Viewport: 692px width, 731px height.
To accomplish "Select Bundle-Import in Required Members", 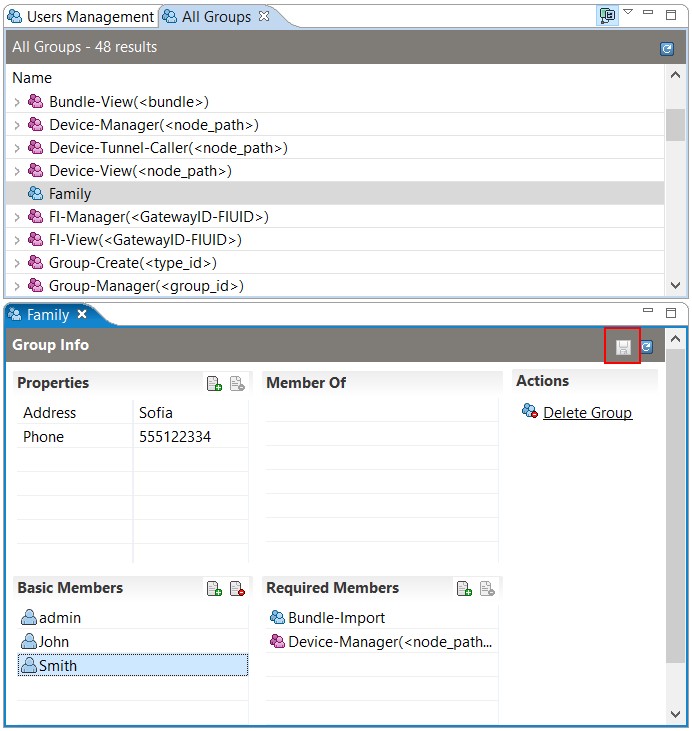I will [382, 618].
